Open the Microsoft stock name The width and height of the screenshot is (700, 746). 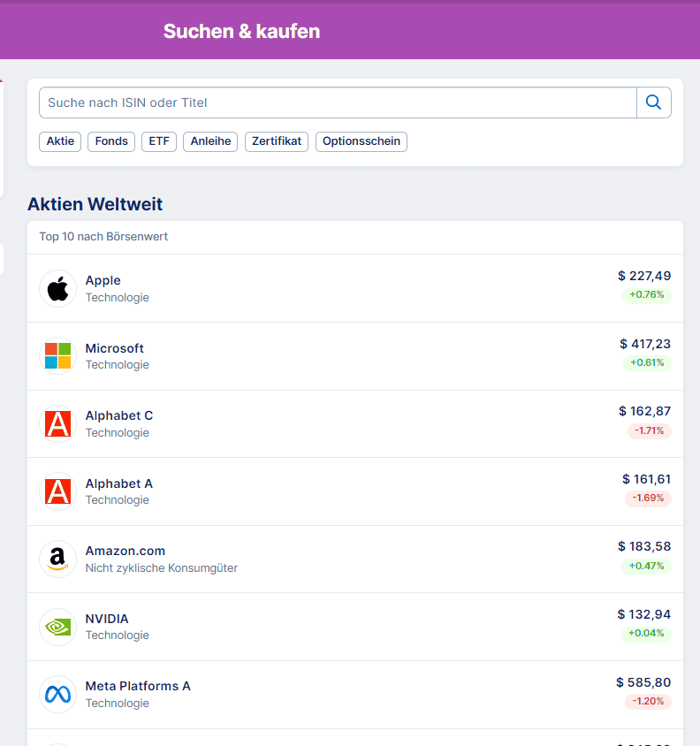click(x=115, y=348)
